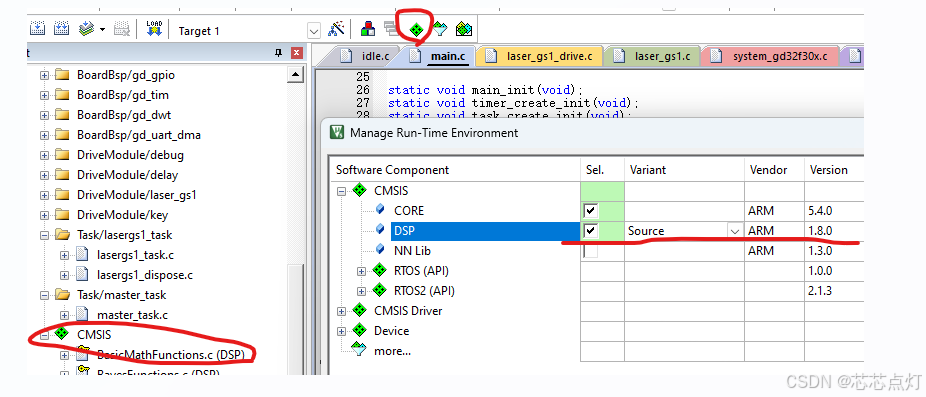Click the greyed Manage Multi-Project Workspace icon
This screenshot has height=397, width=926.
[x=390, y=28]
